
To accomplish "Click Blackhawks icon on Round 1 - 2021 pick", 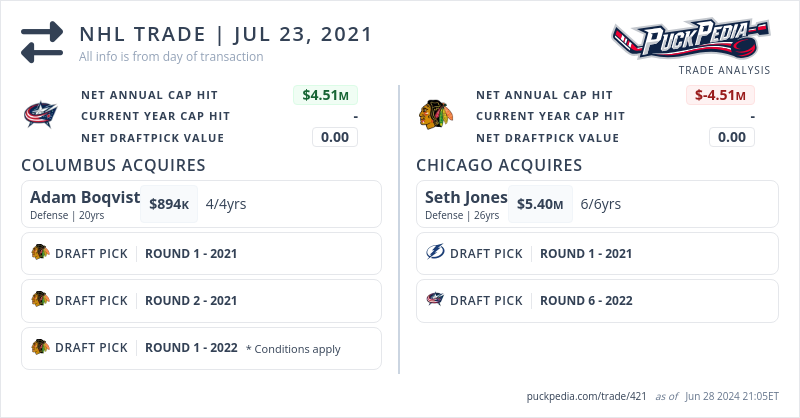I will [40, 253].
